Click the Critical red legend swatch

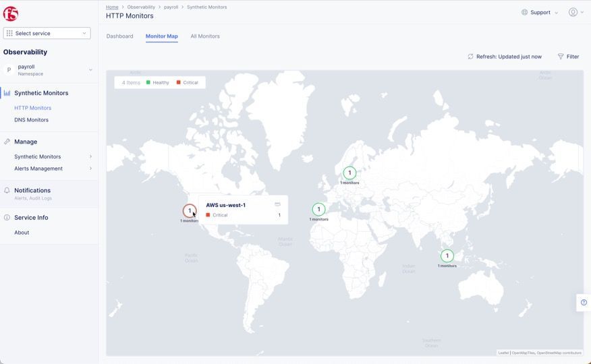pos(179,82)
